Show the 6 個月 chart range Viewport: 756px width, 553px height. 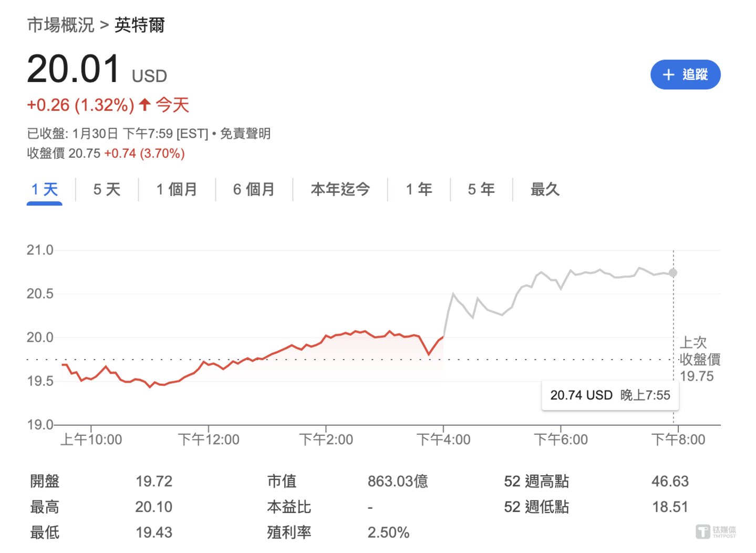pyautogui.click(x=254, y=189)
